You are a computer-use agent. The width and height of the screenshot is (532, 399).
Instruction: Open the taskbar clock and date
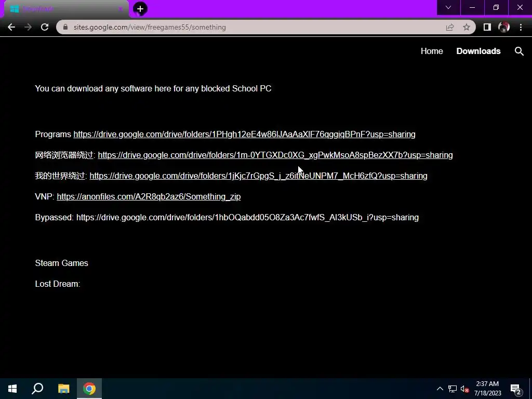[487, 389]
